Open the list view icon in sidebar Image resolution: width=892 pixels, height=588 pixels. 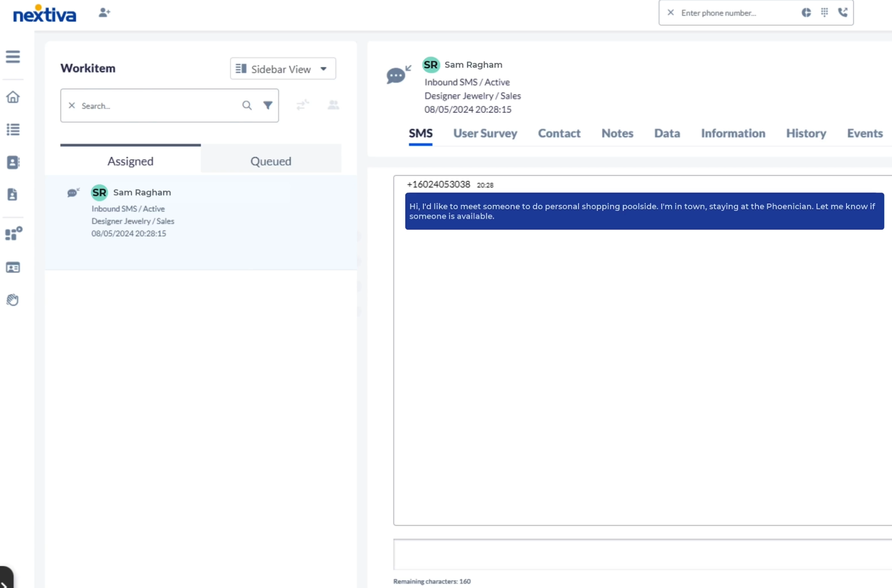pyautogui.click(x=13, y=129)
